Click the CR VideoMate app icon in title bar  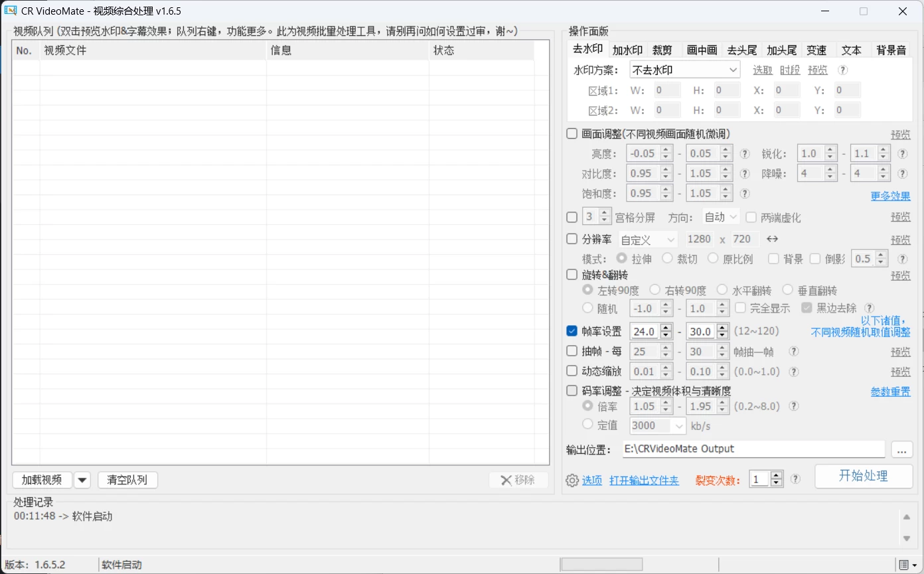pyautogui.click(x=11, y=11)
